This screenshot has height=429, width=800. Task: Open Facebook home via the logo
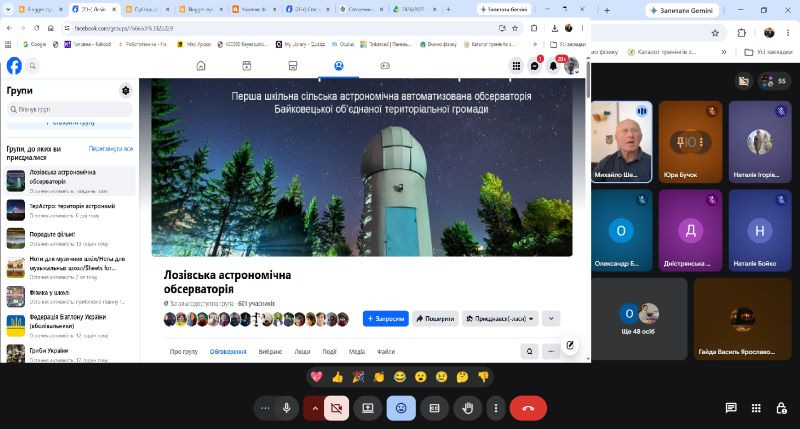14,66
